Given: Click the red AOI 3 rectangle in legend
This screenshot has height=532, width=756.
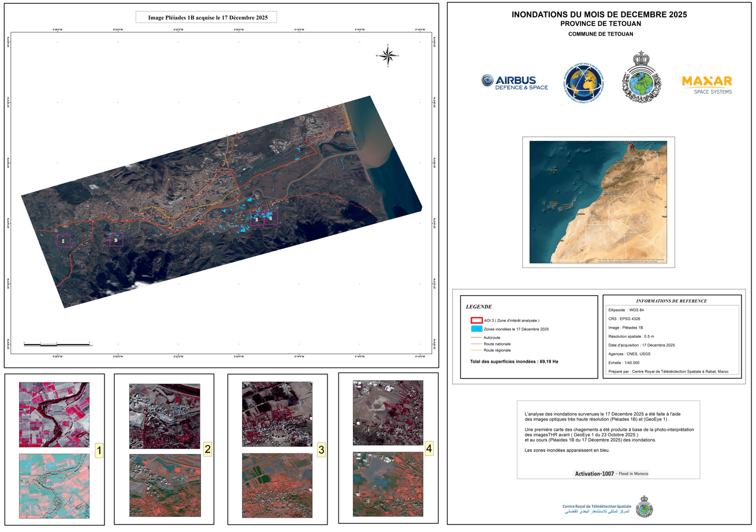Looking at the screenshot, I should tap(476, 320).
